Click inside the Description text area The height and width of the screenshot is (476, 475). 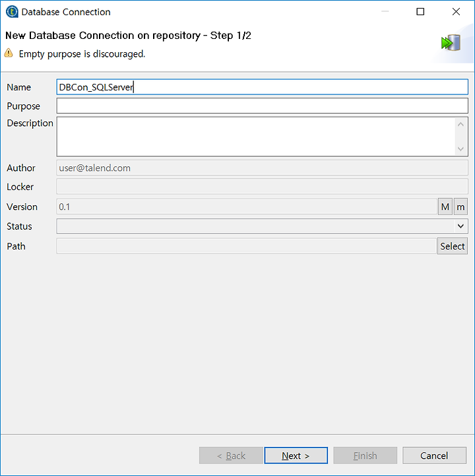256,137
